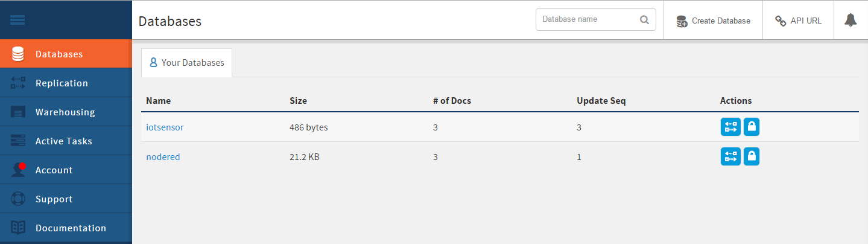Open the Support sidebar item

66,199
